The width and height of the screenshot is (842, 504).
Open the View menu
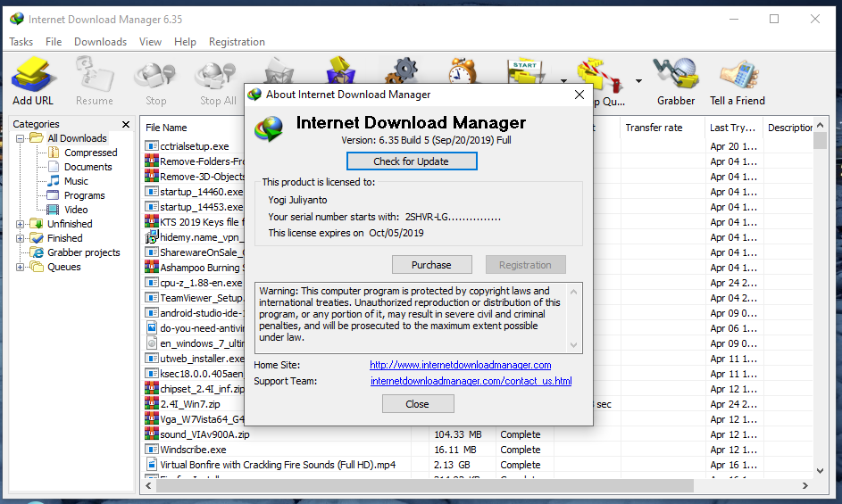pos(150,42)
